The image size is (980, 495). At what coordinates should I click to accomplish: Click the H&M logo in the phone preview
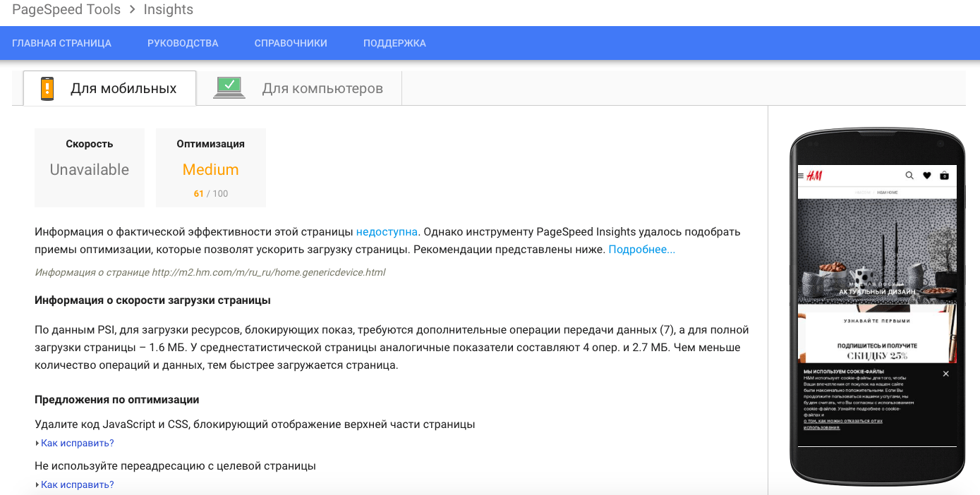click(814, 176)
